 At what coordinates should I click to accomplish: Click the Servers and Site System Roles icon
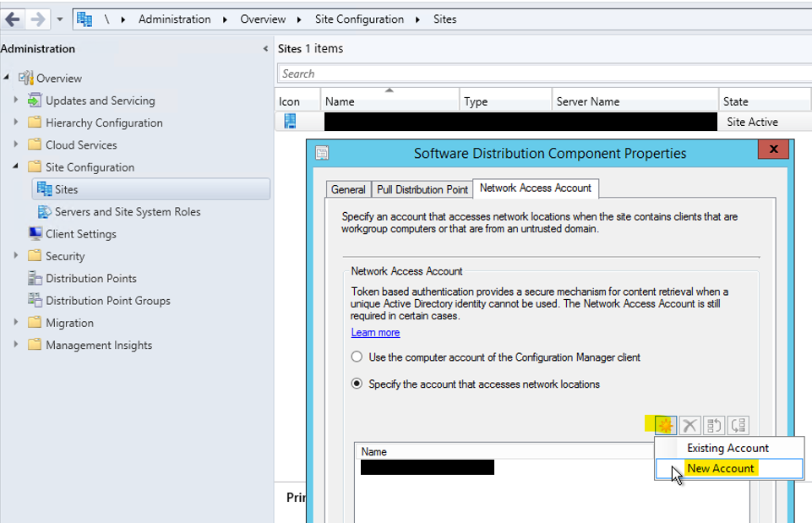click(x=45, y=211)
